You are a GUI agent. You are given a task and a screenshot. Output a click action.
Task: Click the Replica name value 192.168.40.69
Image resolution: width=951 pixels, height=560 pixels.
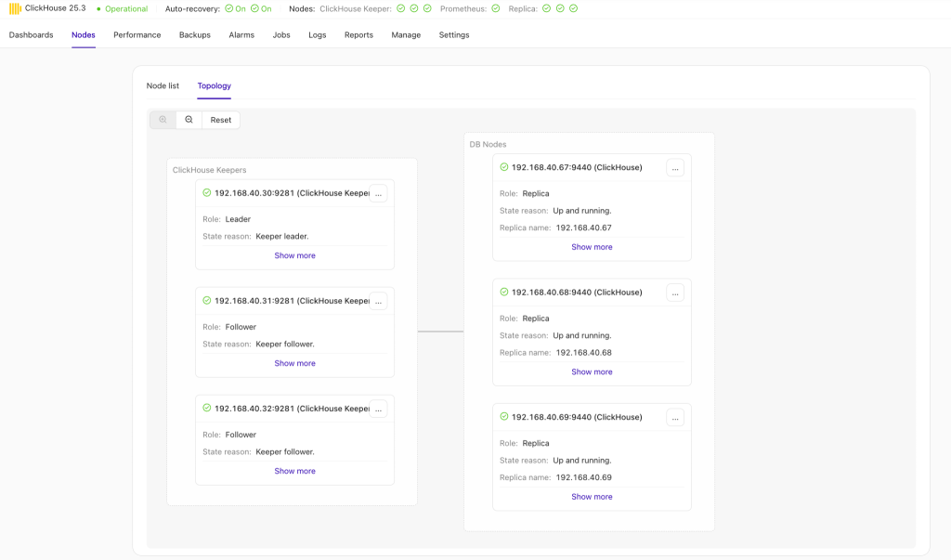pyautogui.click(x=583, y=477)
